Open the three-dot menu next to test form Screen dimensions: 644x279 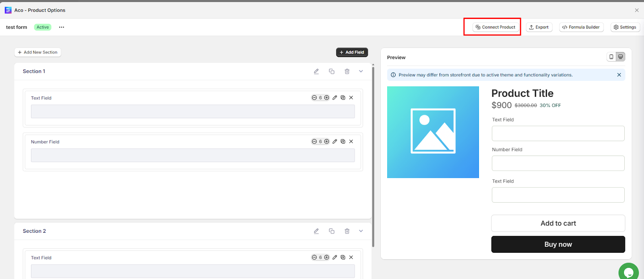(62, 27)
